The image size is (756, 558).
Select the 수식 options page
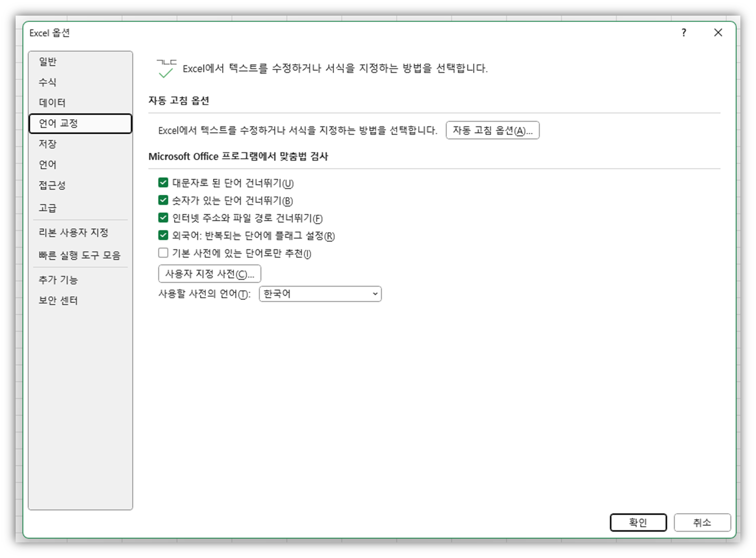(x=47, y=82)
